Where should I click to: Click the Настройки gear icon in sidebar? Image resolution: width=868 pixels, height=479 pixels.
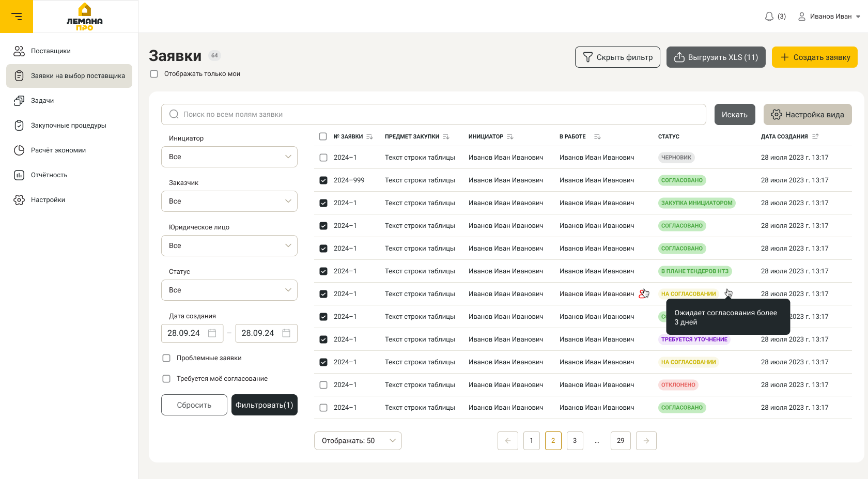[x=19, y=199]
